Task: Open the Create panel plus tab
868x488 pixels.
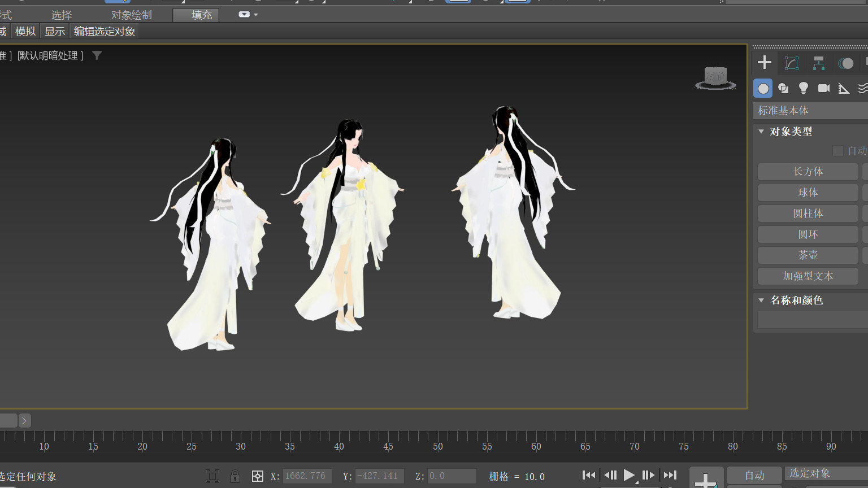Action: (x=764, y=63)
